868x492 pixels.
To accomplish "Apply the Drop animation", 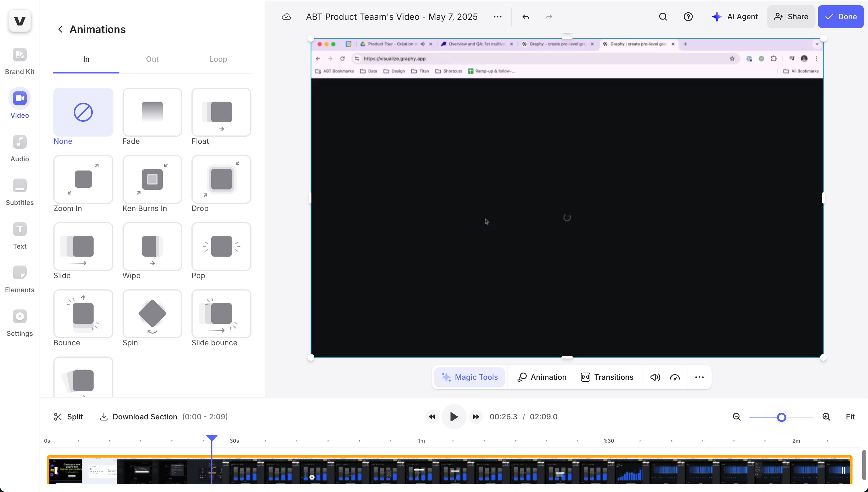I will (221, 179).
